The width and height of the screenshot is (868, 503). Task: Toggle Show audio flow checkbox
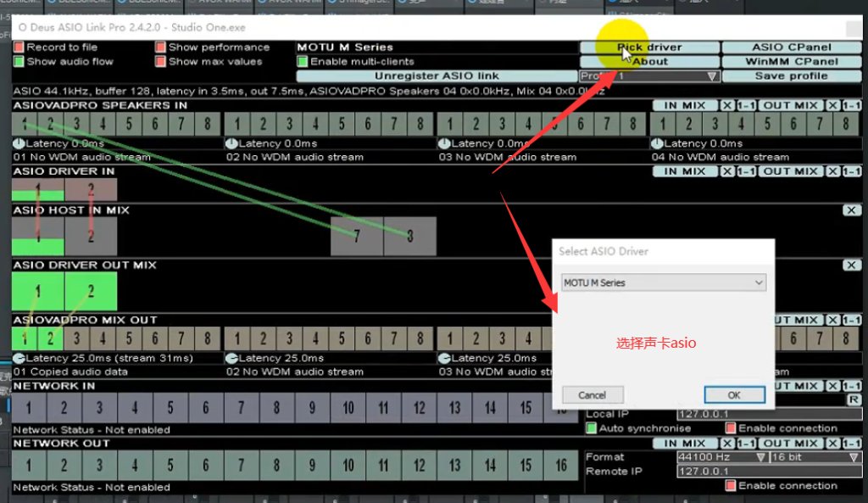[19, 62]
